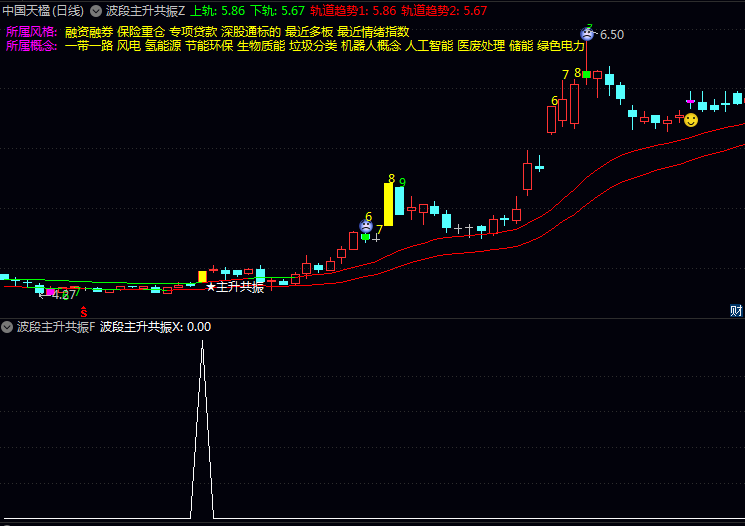
Task: Click the 波段主升共振X: 0.00 value
Action: tap(155, 327)
